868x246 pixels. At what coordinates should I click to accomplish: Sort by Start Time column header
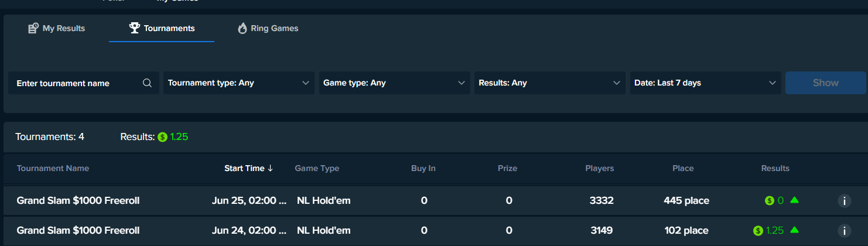pos(248,168)
